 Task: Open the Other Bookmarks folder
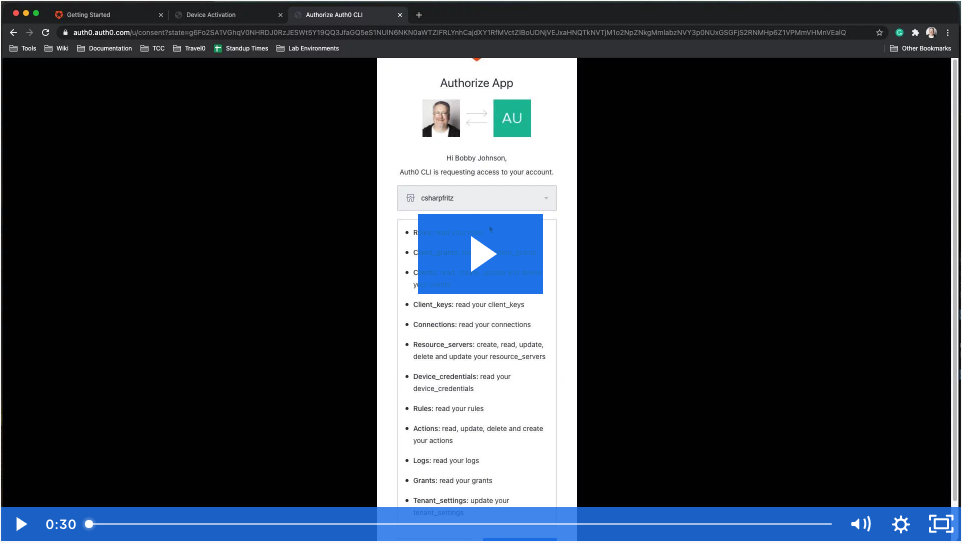click(920, 48)
